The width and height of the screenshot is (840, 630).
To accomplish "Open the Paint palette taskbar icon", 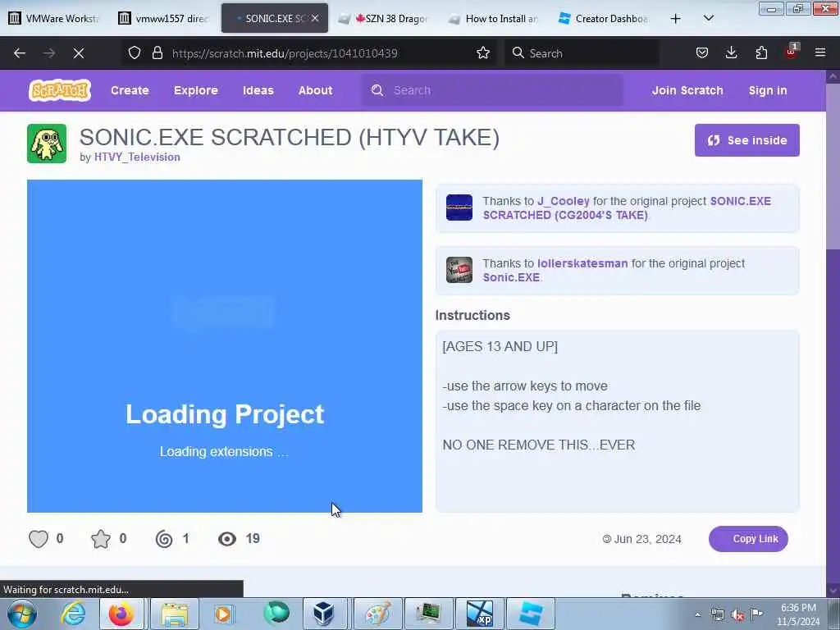I will click(378, 614).
